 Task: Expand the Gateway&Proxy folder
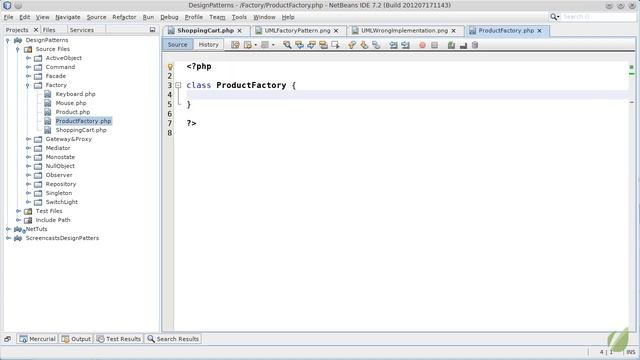tap(28, 139)
